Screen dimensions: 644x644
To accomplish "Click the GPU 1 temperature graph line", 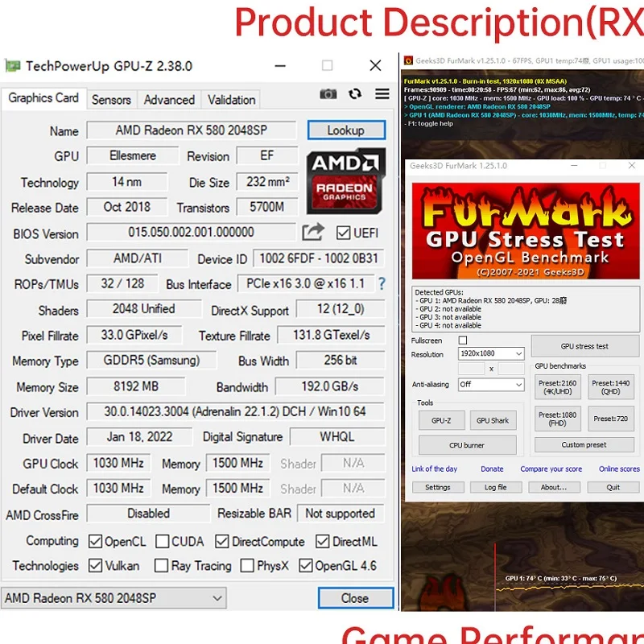I will (x=571, y=588).
